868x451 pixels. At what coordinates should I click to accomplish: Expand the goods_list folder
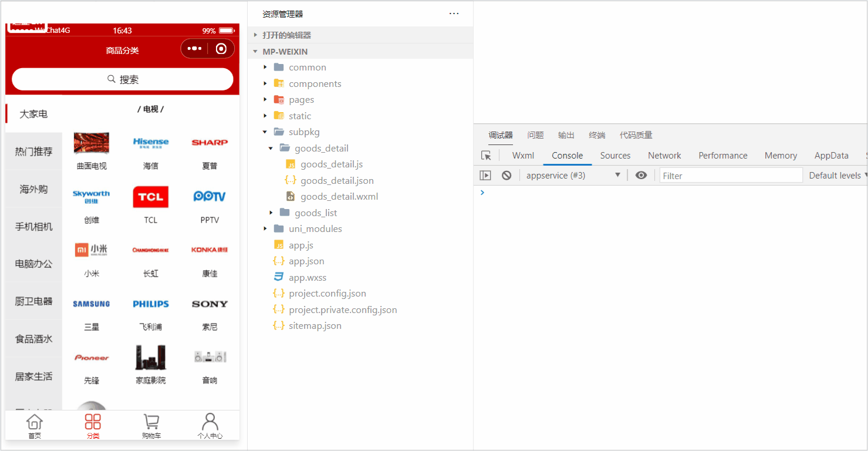click(271, 213)
